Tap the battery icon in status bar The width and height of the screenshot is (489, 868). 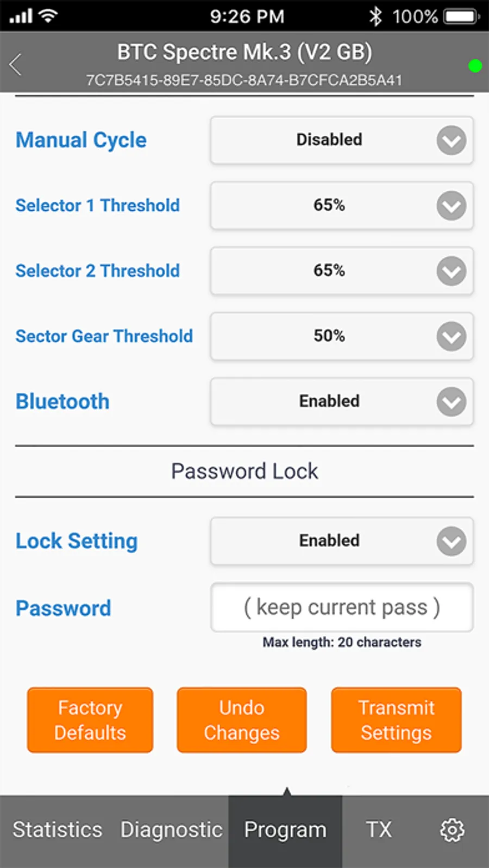pyautogui.click(x=461, y=16)
